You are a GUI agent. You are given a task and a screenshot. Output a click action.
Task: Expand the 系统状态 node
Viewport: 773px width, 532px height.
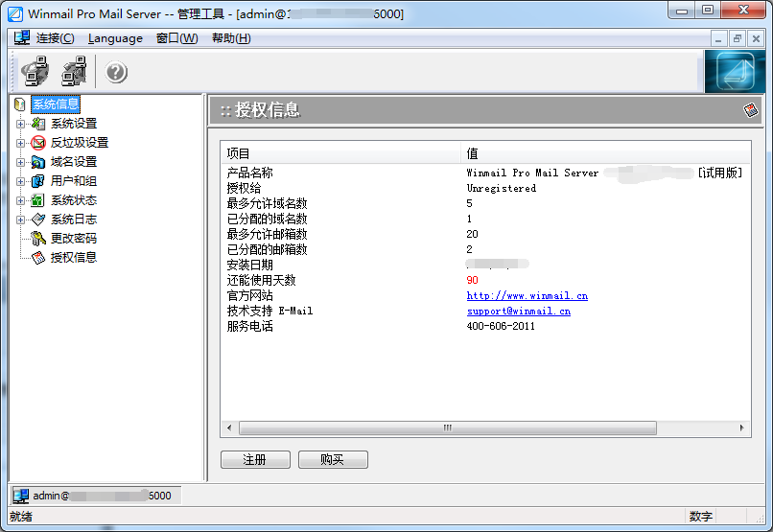click(20, 201)
